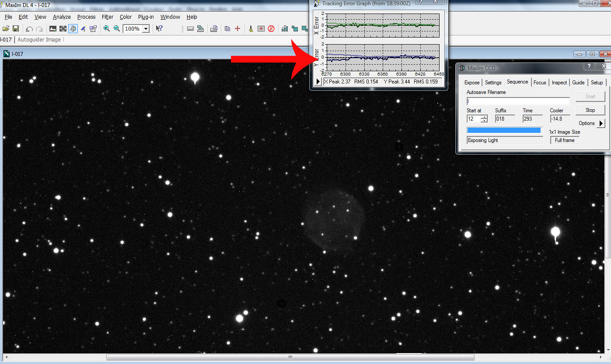Viewport: 611px width, 364px height.
Task: Open the File menu
Action: pyautogui.click(x=8, y=17)
